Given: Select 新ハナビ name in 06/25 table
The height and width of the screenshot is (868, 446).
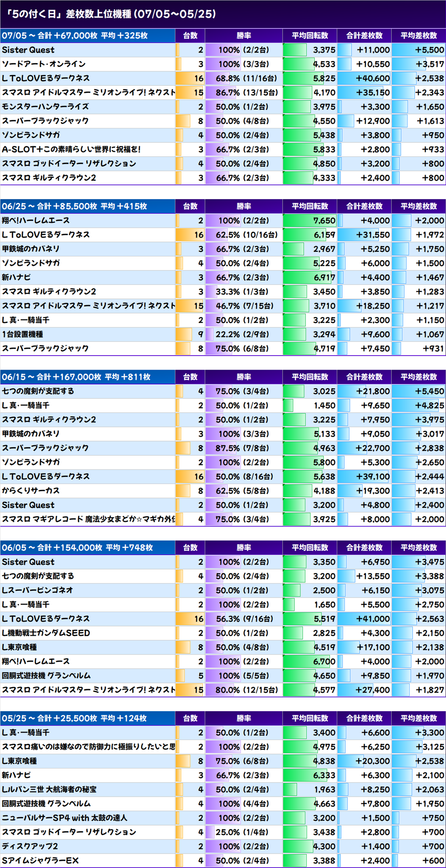Looking at the screenshot, I should 16,278.
